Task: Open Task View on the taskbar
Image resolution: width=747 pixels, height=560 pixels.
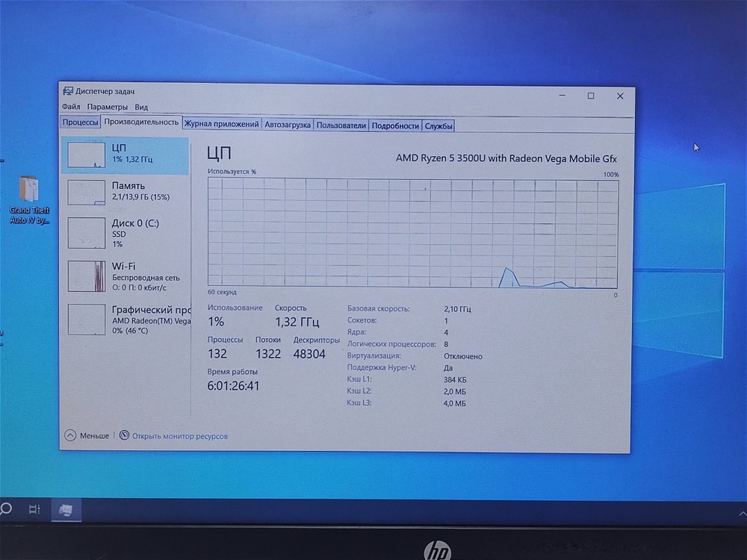Action: coord(34,509)
